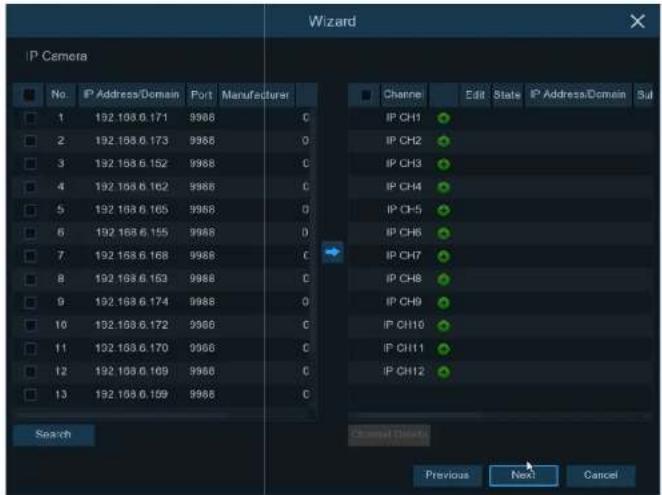Proceed with the Next button
Screen dimensions: 662x495
pos(524,476)
